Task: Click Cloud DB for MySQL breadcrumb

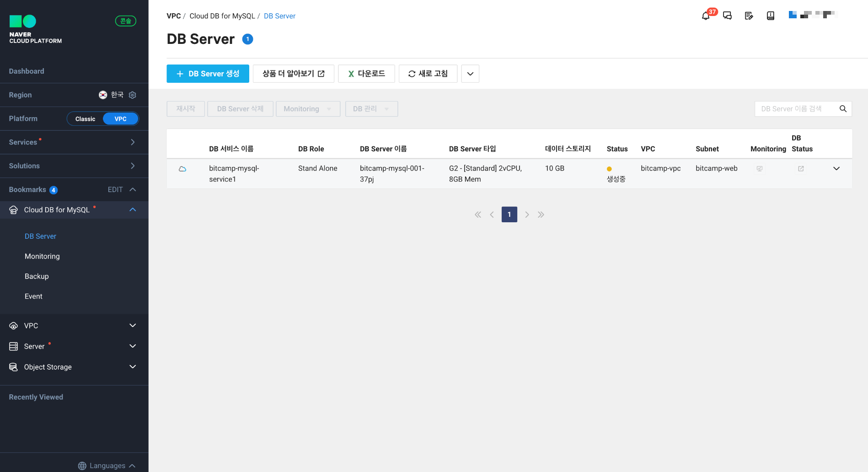Action: pos(222,16)
